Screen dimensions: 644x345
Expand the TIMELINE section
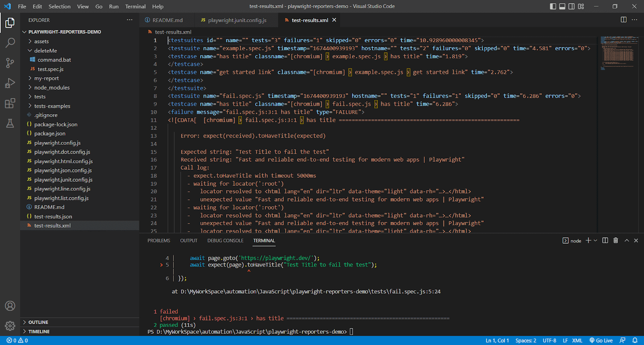coord(80,331)
